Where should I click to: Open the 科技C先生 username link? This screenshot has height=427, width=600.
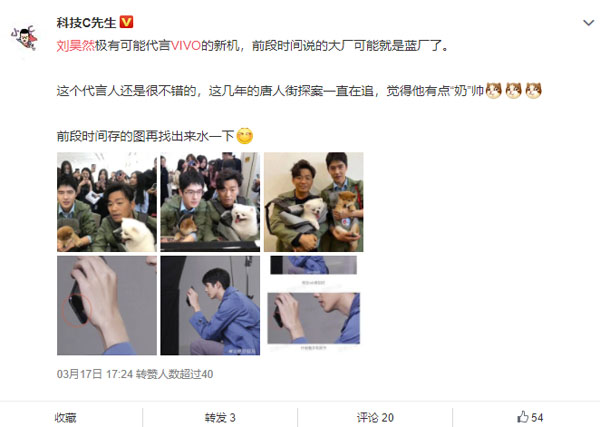point(86,23)
